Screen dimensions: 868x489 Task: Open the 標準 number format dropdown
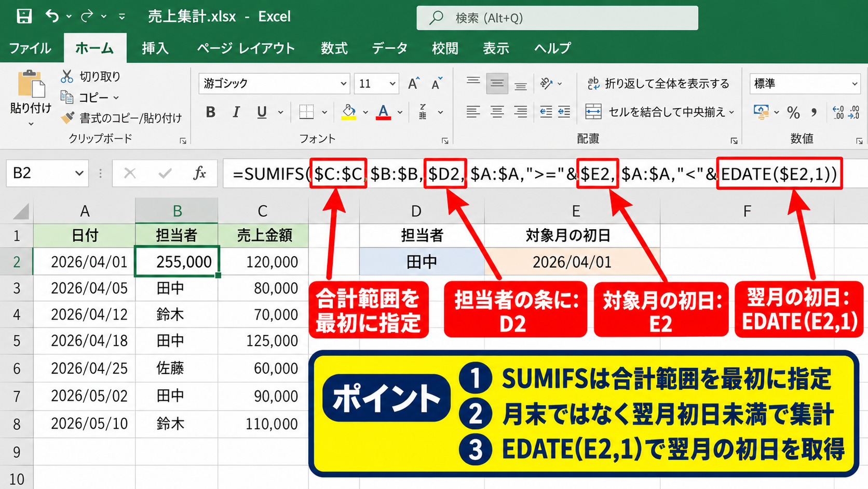855,84
